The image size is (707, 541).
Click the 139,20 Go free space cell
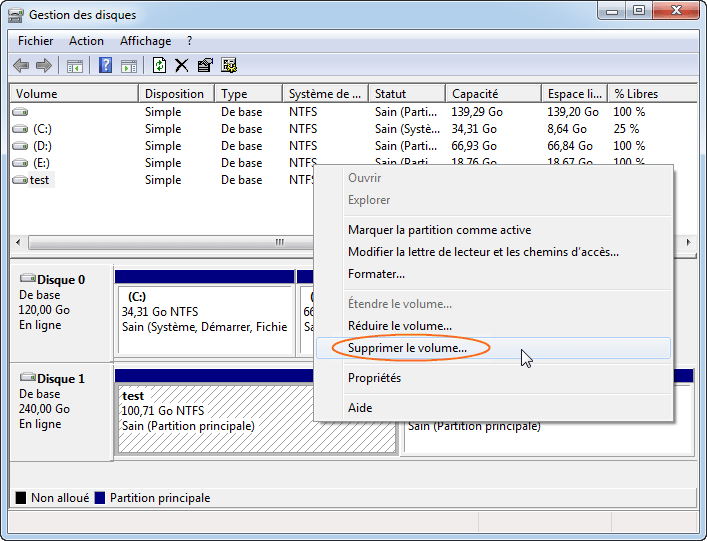[573, 112]
